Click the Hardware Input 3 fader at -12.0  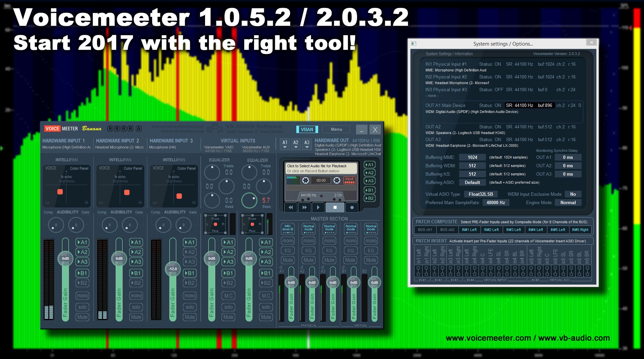(x=172, y=269)
